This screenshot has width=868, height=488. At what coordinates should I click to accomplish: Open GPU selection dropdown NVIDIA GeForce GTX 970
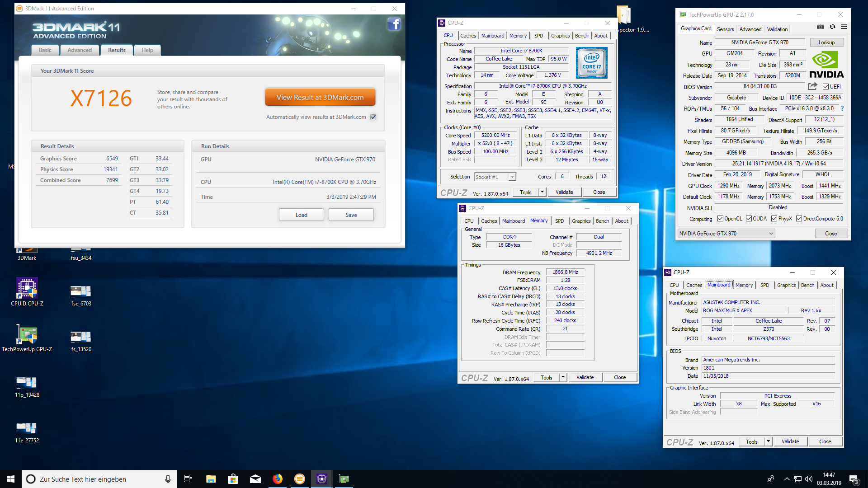pyautogui.click(x=726, y=234)
